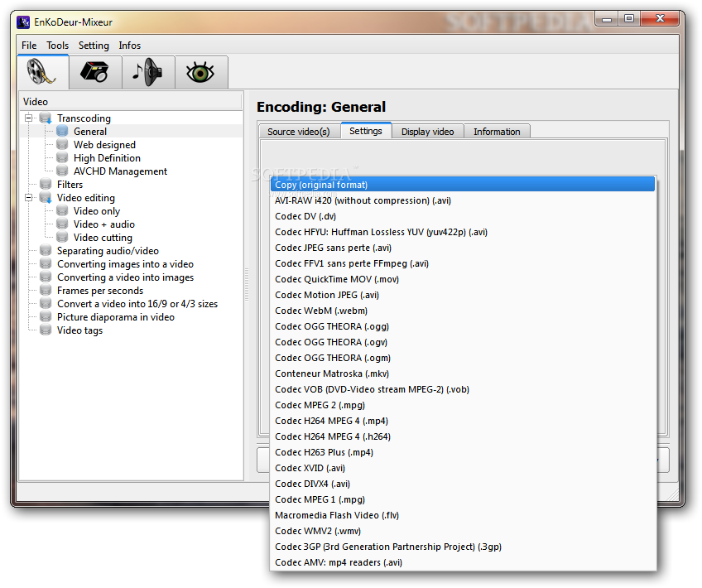702x588 pixels.
Task: Click the icon beside Video only
Action: click(62, 211)
